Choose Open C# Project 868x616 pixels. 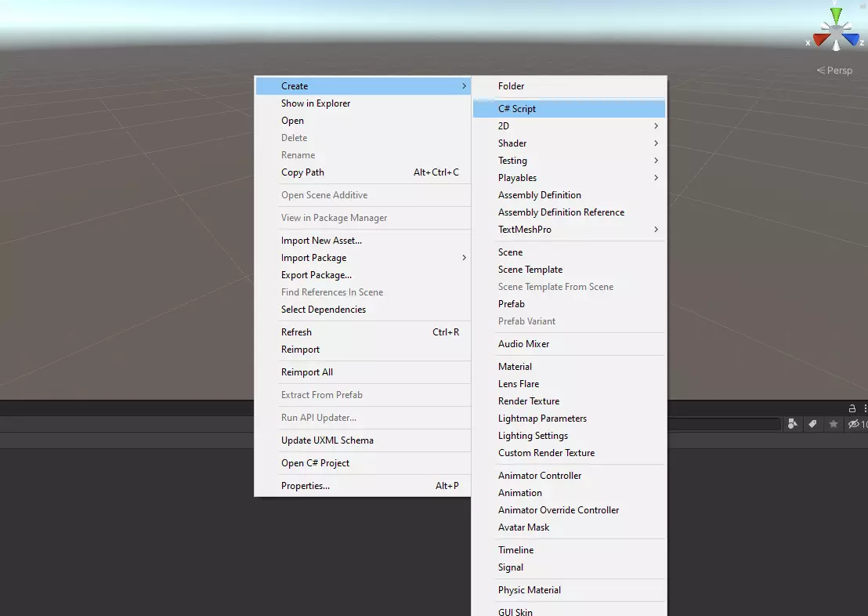tap(363, 462)
